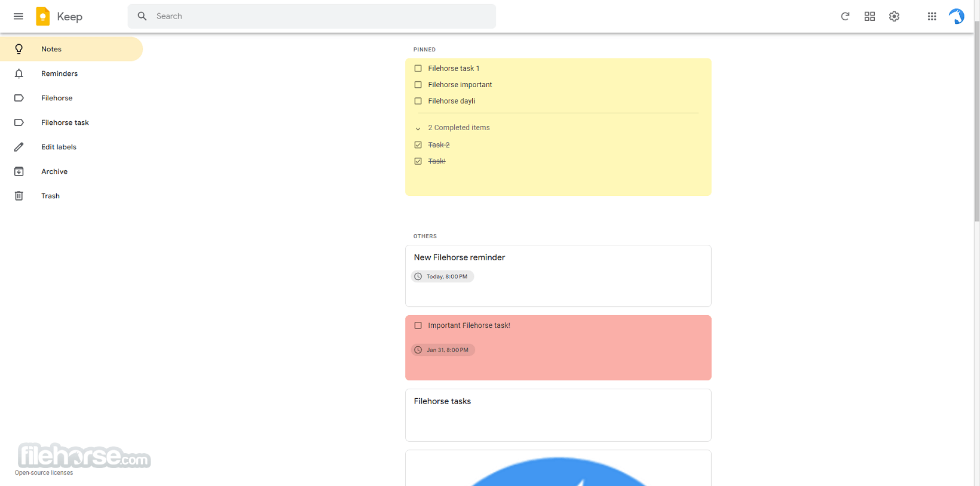Click the Filehorse label tag icon
The image size is (980, 486).
19,98
